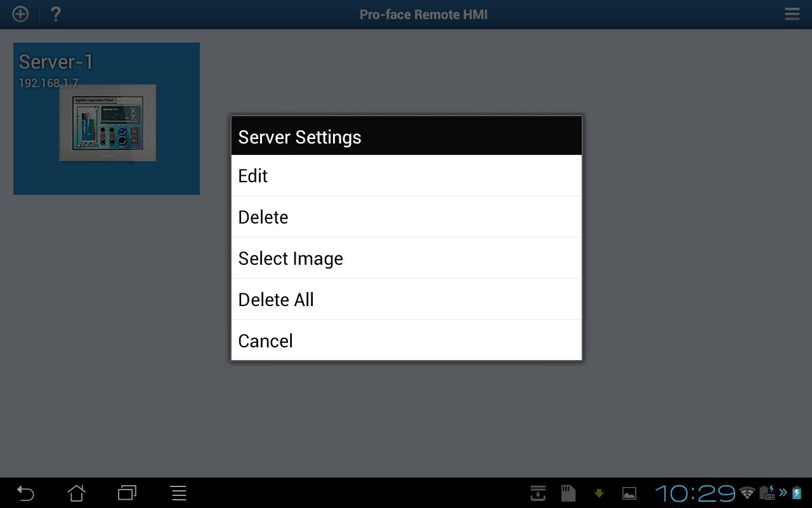Screen dimensions: 812x508
Task: Tap the green download arrow notification
Action: [x=599, y=493]
